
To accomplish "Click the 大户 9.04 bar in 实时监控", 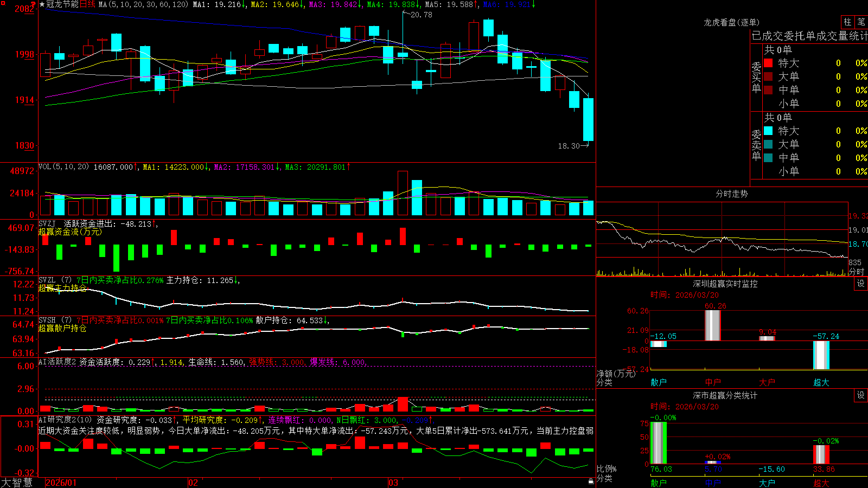I will click(x=767, y=338).
